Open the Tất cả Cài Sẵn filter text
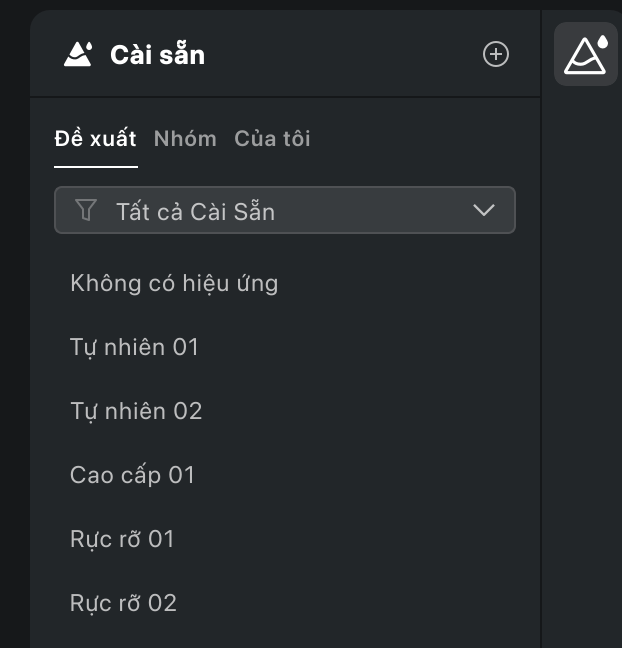 (x=195, y=212)
